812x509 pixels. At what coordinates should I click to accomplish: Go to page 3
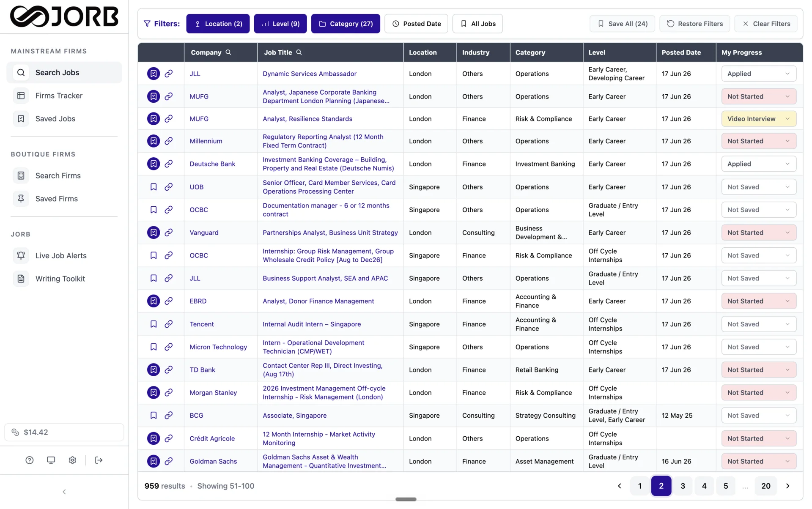coord(683,486)
